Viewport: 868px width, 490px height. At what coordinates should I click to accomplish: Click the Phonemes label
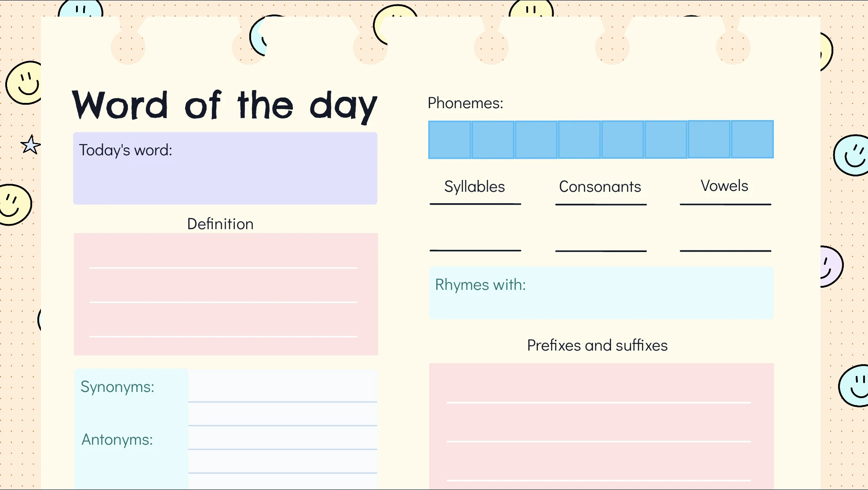tap(465, 103)
